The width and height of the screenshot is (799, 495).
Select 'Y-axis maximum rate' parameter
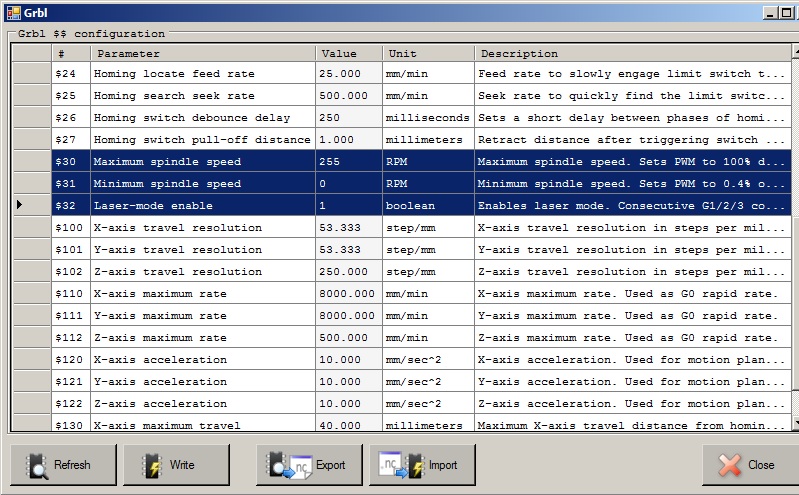pyautogui.click(x=203, y=315)
